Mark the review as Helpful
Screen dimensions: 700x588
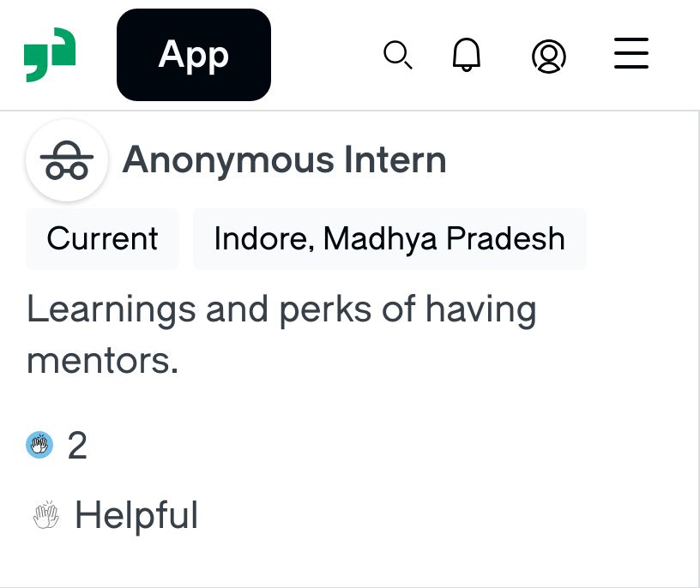click(115, 515)
